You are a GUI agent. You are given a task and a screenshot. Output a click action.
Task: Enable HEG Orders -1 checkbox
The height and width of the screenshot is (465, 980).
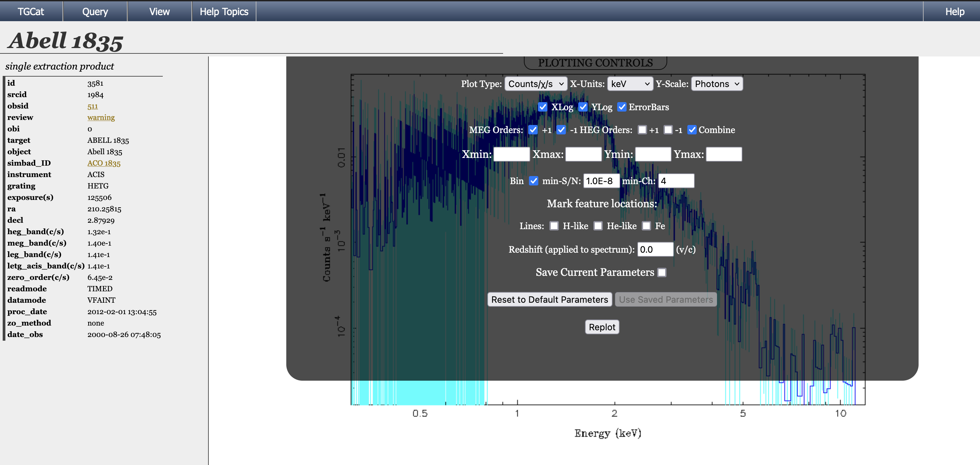pos(668,130)
